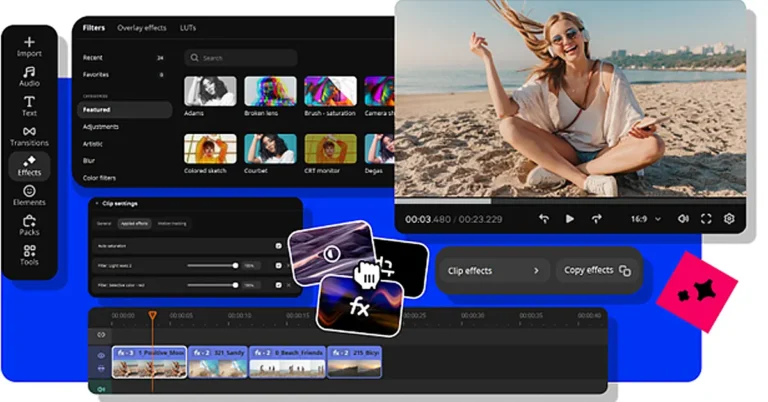The height and width of the screenshot is (402, 768).
Task: Toggle the Auto saturation checkbox
Action: (278, 245)
